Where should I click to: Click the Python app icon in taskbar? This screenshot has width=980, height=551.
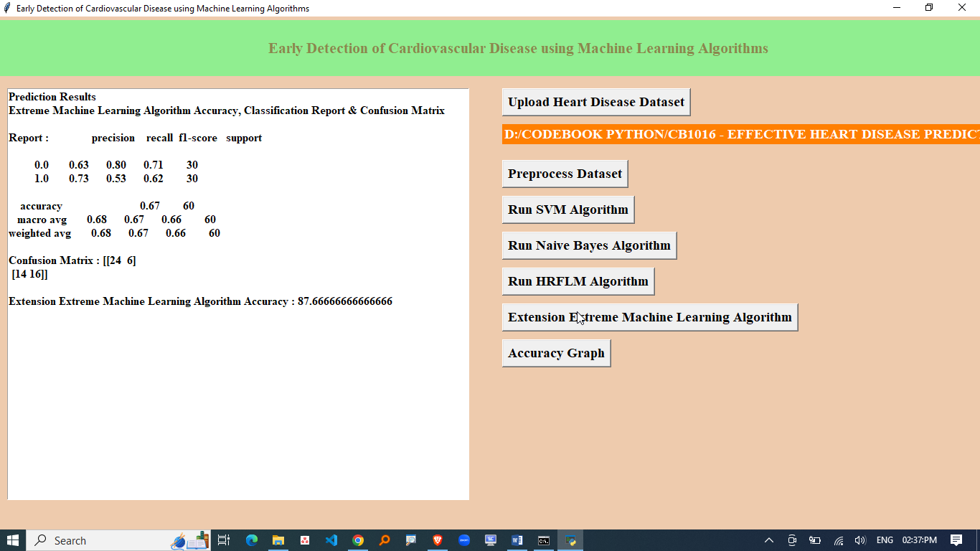pyautogui.click(x=570, y=540)
